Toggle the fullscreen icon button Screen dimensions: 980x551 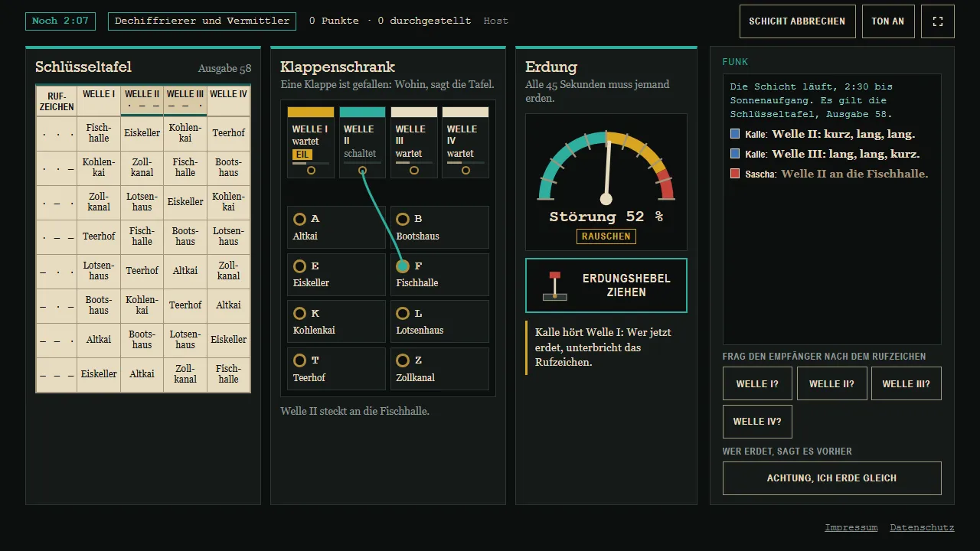(x=938, y=21)
